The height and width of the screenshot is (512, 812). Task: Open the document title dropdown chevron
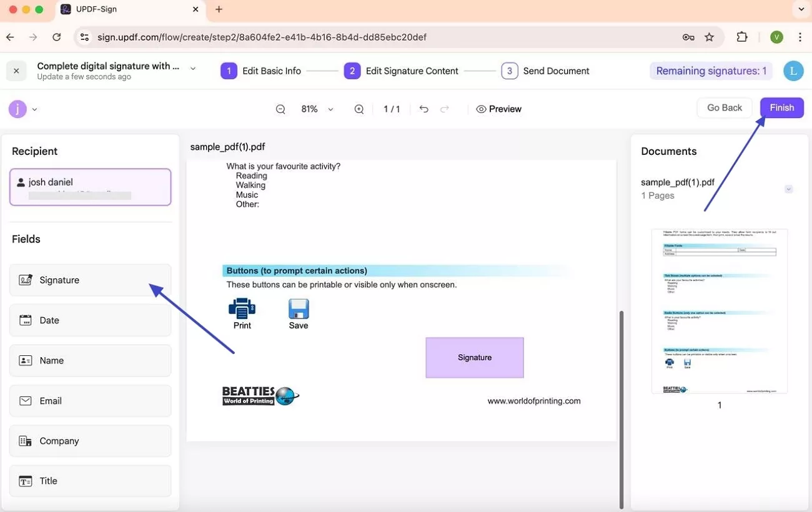193,69
